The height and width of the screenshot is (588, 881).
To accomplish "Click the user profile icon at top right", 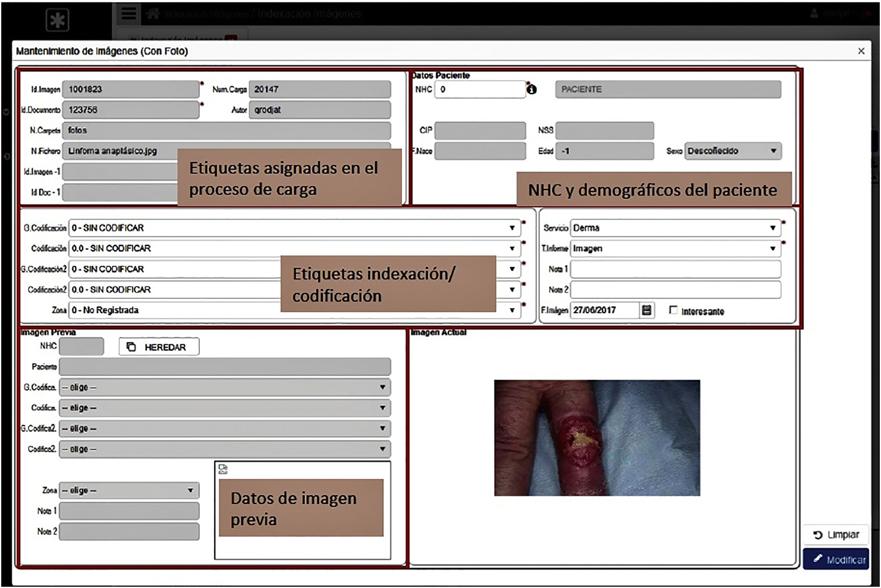I will coord(814,13).
